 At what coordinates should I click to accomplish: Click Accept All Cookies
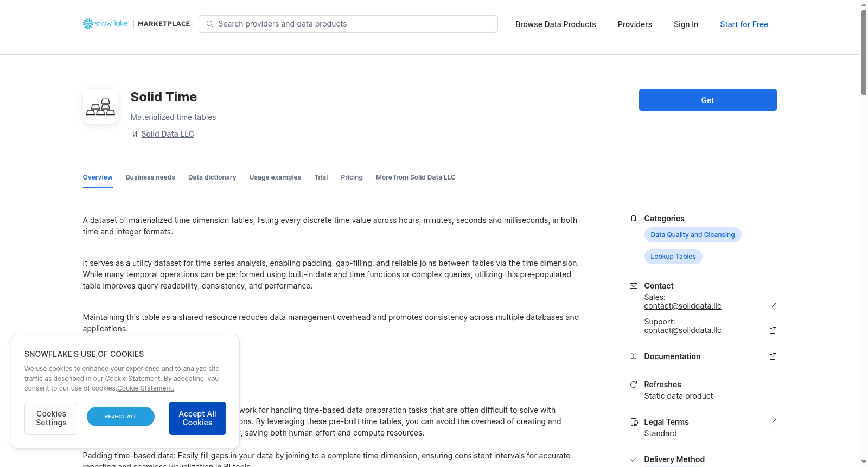197,418
